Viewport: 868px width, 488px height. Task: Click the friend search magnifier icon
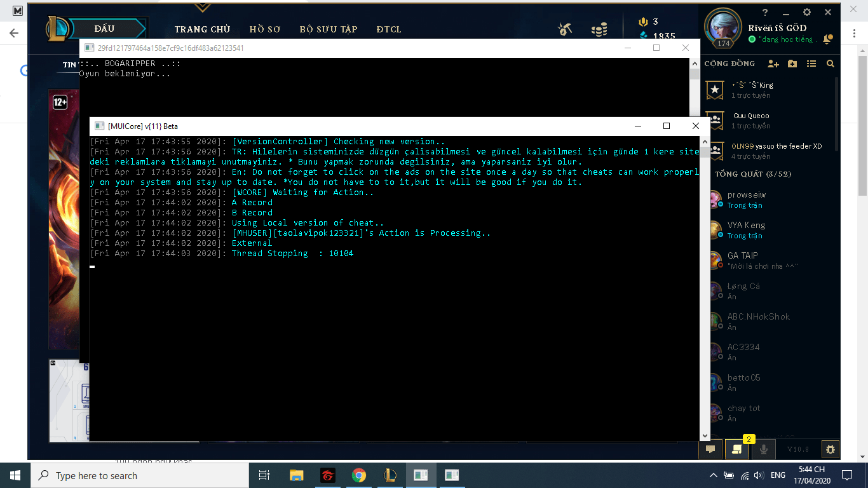830,64
